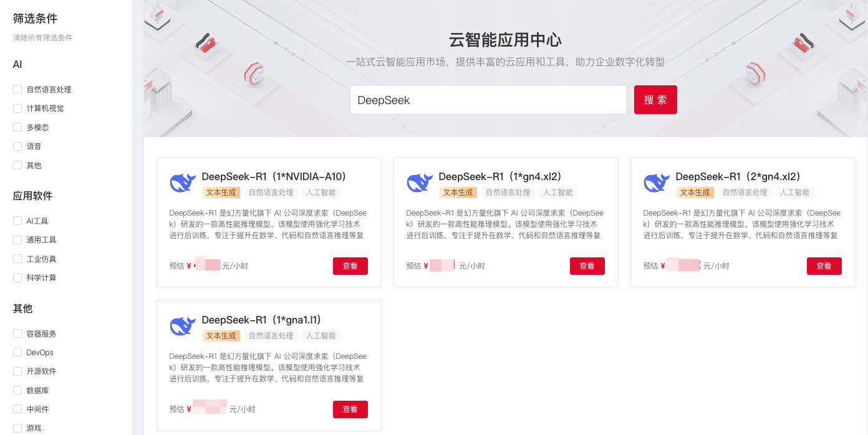This screenshot has width=868, height=435.
Task: Tick the 其他 checkbox under the AI section
Action: tap(17, 165)
